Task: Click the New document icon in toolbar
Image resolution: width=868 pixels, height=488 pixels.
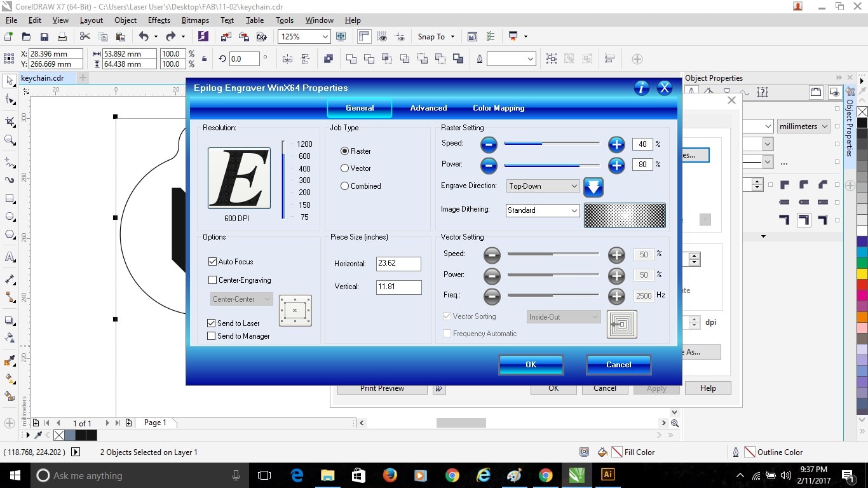Action: click(9, 37)
